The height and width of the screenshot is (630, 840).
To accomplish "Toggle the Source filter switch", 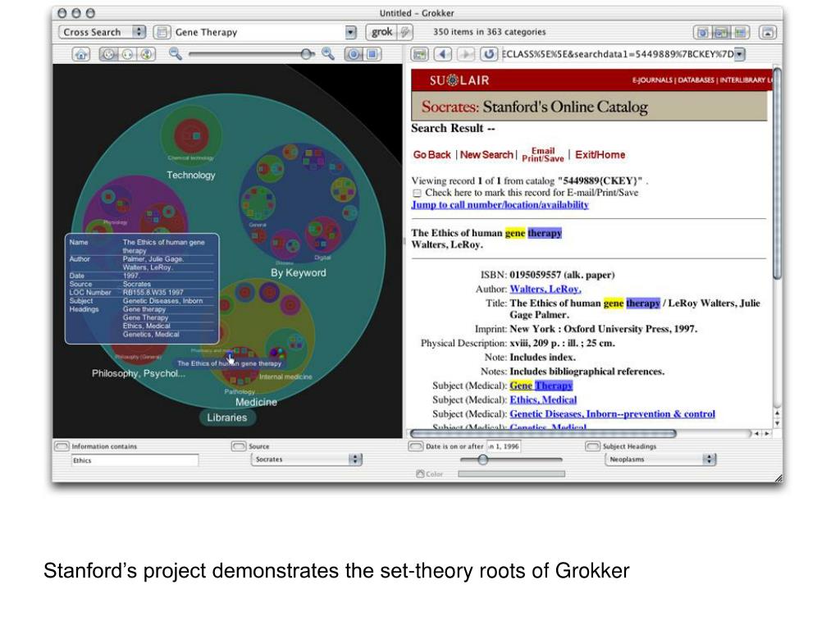I will (x=239, y=446).
